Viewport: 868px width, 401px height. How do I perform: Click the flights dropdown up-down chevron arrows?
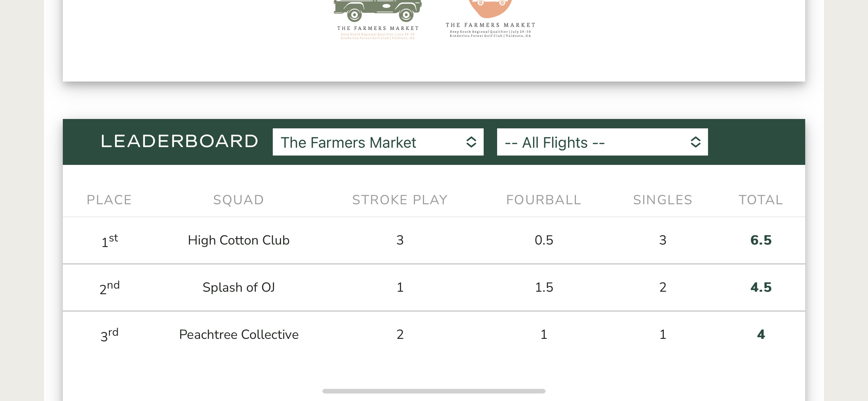point(696,142)
